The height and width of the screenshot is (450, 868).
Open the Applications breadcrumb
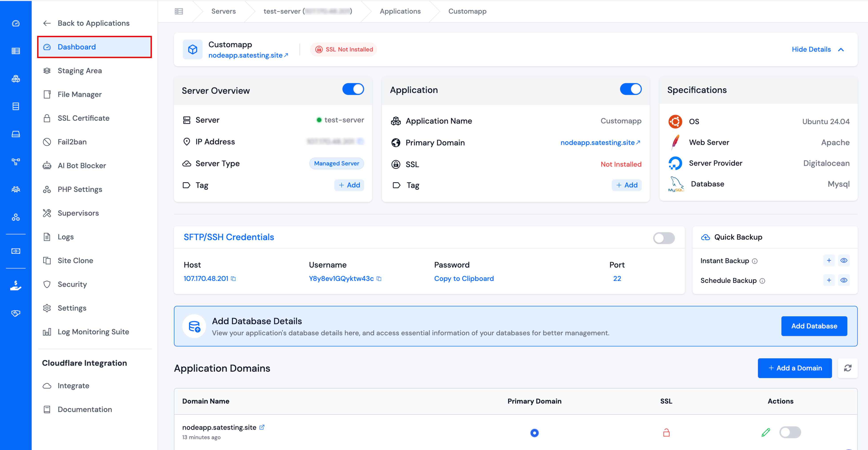tap(400, 11)
